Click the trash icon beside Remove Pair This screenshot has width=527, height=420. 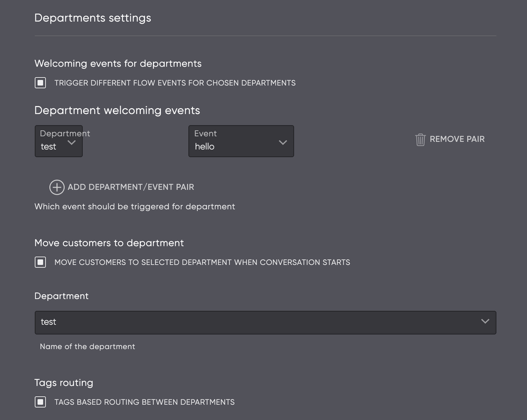pyautogui.click(x=420, y=139)
